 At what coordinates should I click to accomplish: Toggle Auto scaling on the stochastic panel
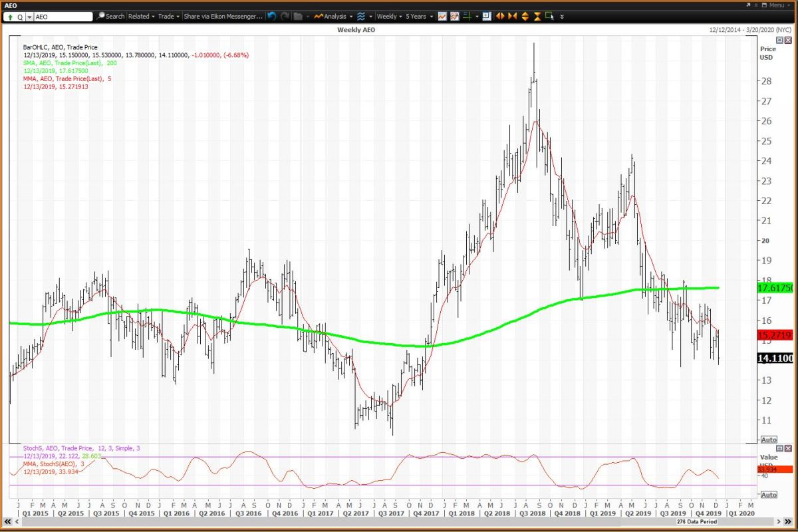(x=768, y=495)
